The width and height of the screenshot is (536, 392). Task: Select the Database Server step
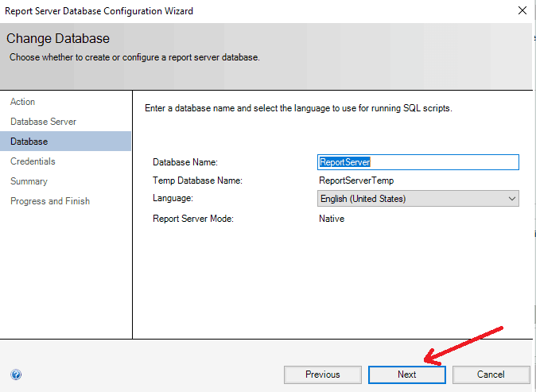[x=44, y=122]
